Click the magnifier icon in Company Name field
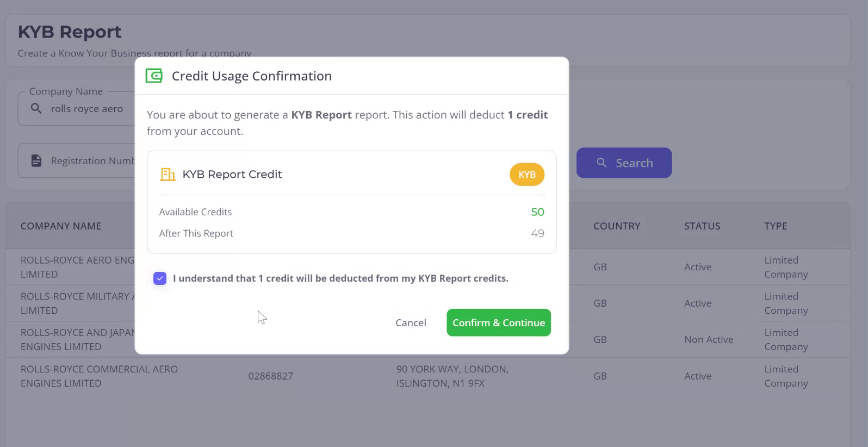Screen dimensions: 868x447 pyautogui.click(x=36, y=109)
